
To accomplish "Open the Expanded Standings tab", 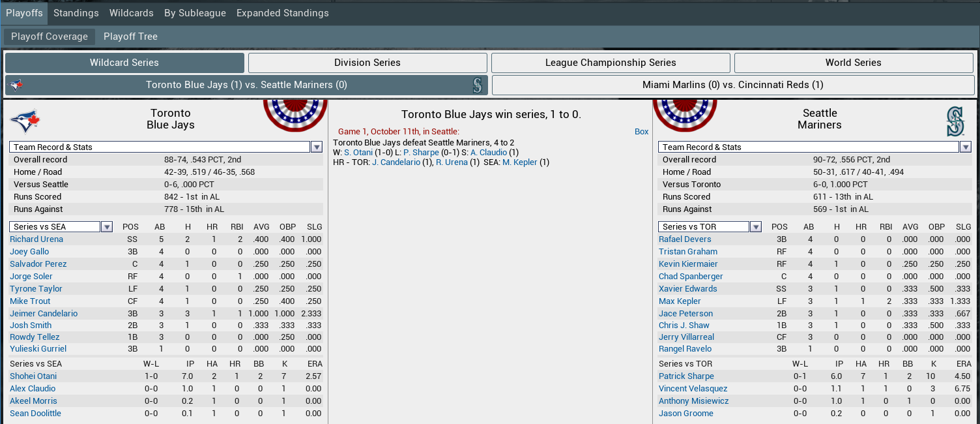I will pos(282,13).
